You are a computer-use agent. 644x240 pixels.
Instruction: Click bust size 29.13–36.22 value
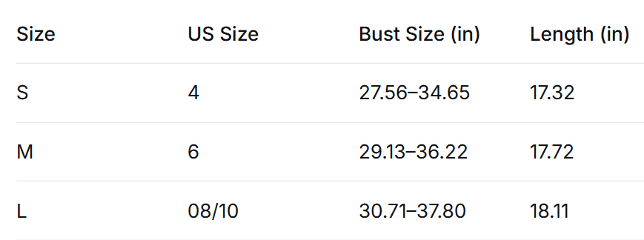[x=413, y=152]
